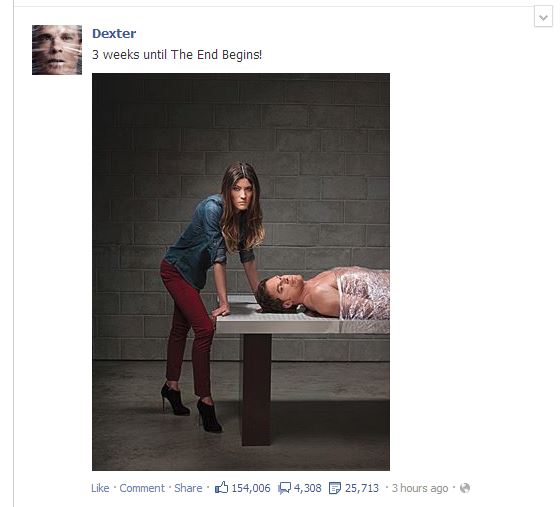Click the standing woman in the photo

(209, 293)
